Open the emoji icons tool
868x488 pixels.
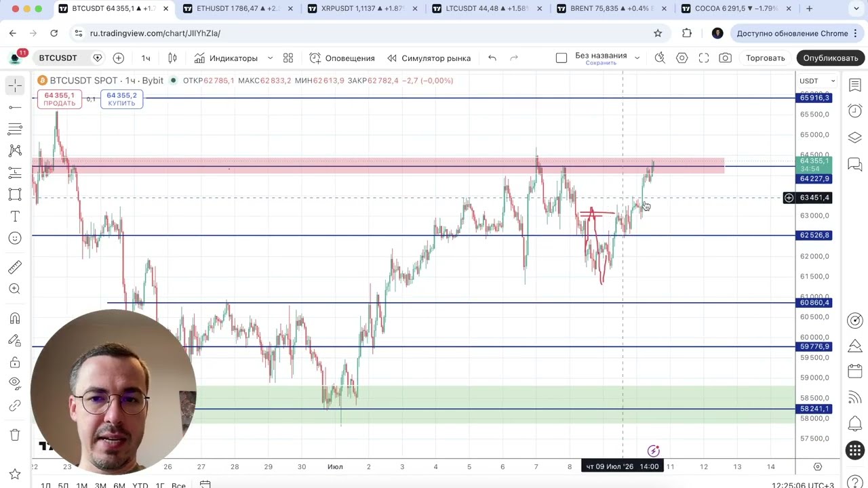15,238
